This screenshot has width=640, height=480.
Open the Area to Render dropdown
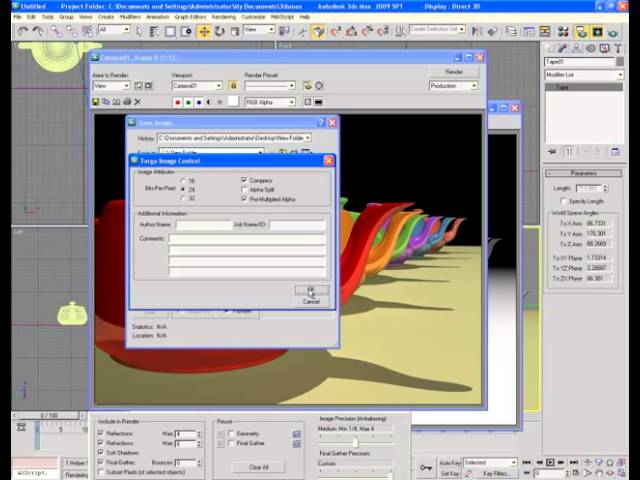(x=111, y=86)
